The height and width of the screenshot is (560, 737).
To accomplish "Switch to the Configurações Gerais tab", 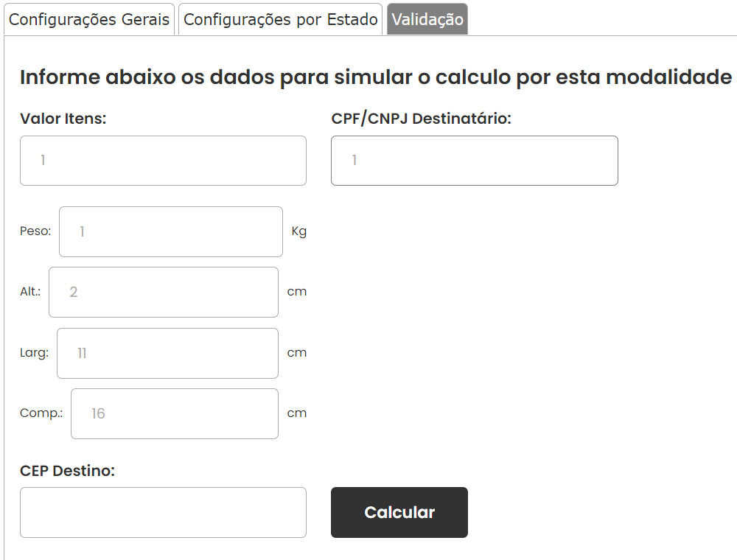I will tap(89, 19).
